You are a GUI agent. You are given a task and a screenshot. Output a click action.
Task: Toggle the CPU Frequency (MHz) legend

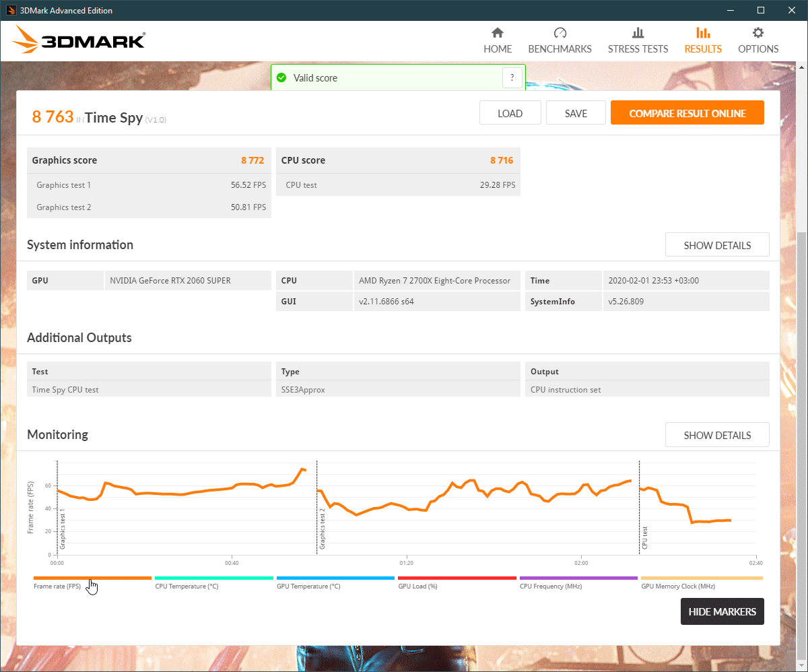[578, 582]
